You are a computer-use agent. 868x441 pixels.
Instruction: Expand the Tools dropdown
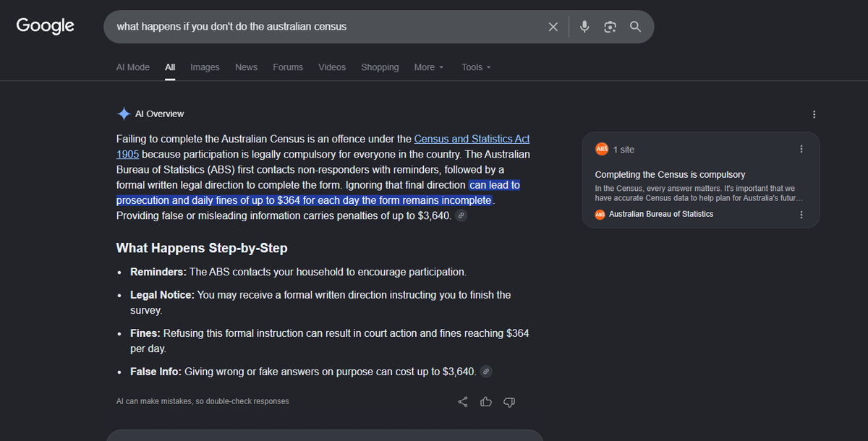tap(477, 67)
